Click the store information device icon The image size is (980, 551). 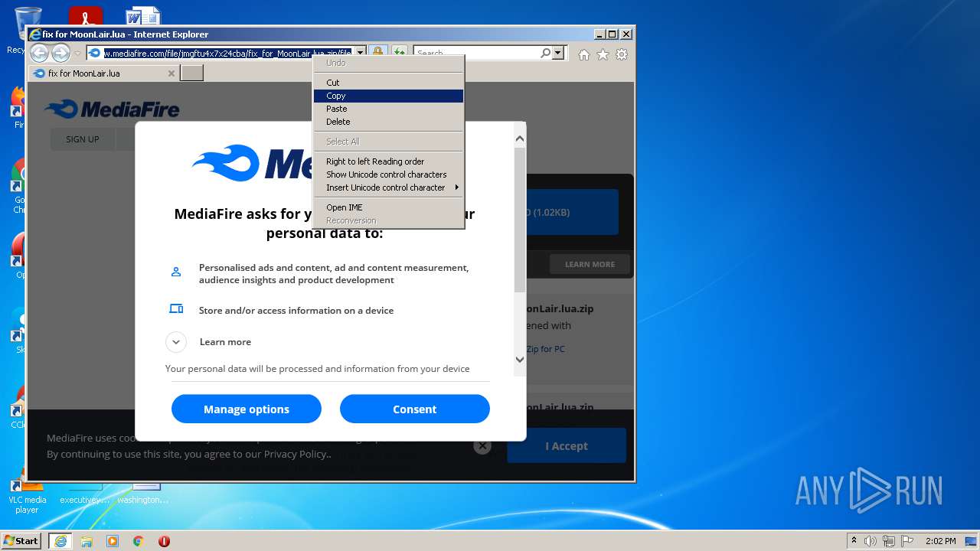coord(176,309)
